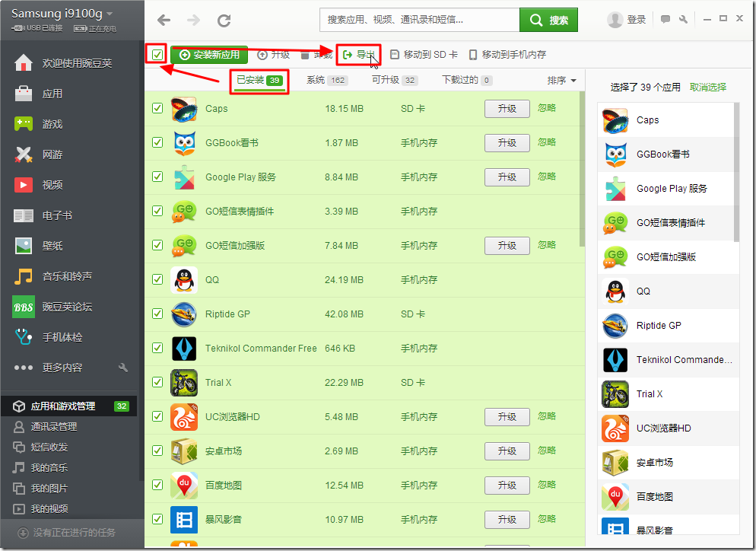Uncheck the Trial X checkbox
The image size is (756, 551).
(157, 382)
